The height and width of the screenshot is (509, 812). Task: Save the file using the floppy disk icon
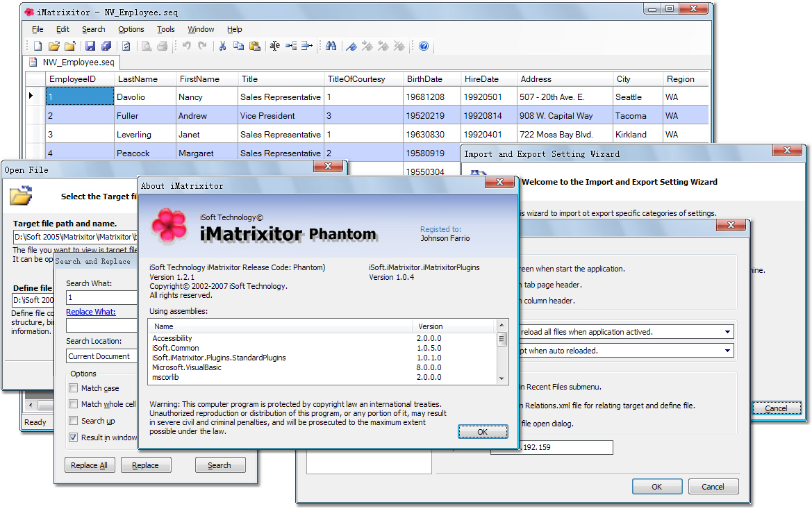point(90,46)
